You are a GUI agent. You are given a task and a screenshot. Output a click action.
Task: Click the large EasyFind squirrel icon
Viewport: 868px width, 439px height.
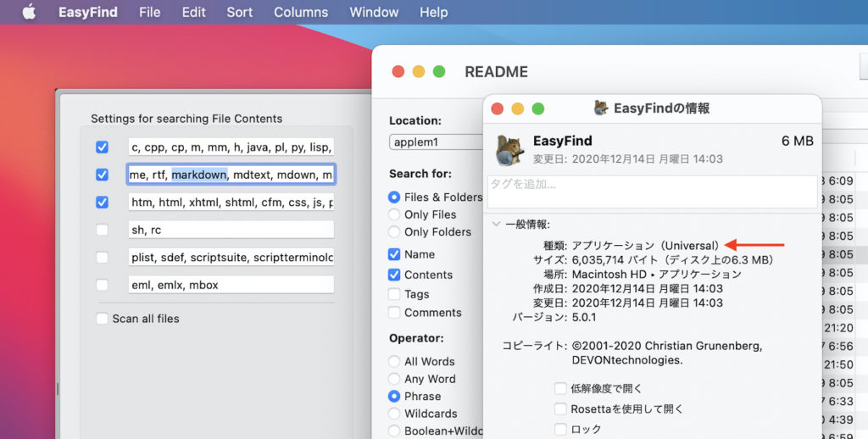509,149
